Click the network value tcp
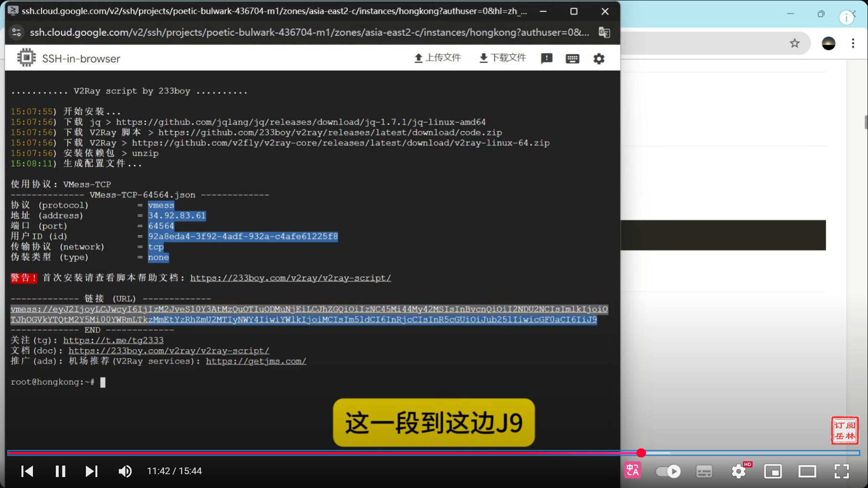 [156, 247]
